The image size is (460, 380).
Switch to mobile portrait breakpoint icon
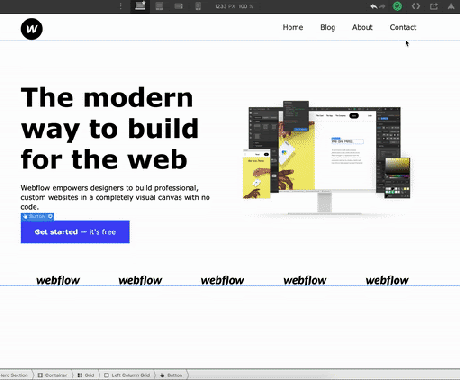click(x=198, y=6)
